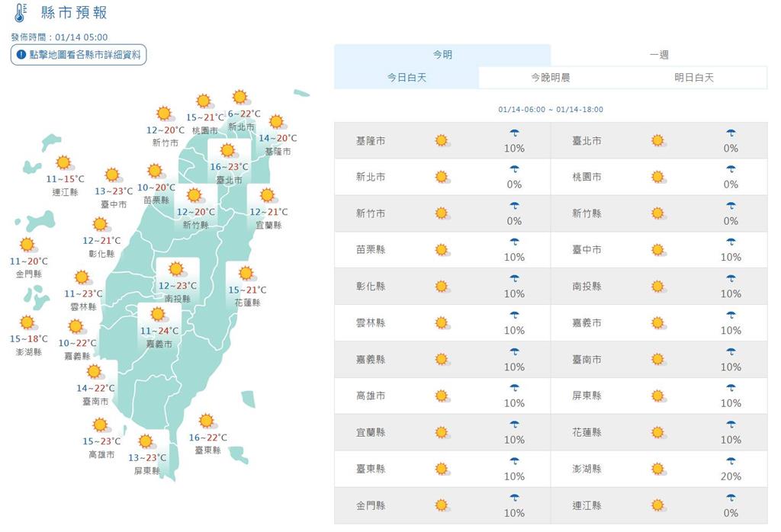Click the sun icon in 基隆市 table row
Screen dimensions: 781x532
click(442, 141)
